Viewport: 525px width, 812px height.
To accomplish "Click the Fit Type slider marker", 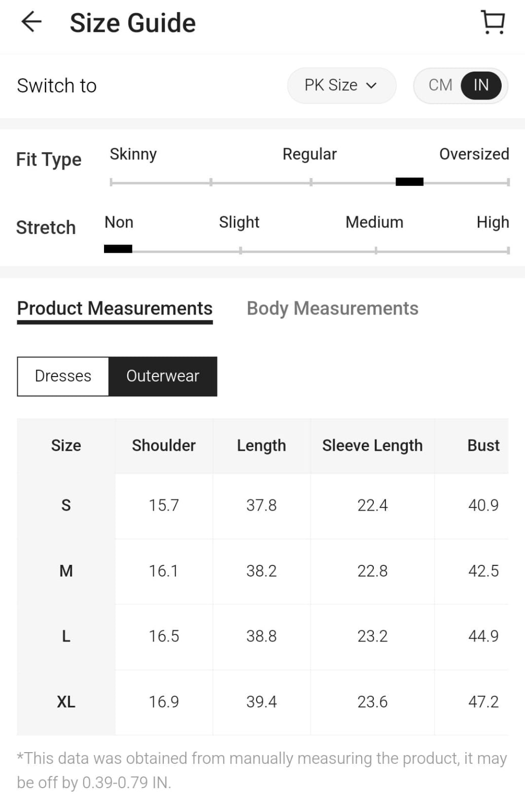I will tap(409, 182).
